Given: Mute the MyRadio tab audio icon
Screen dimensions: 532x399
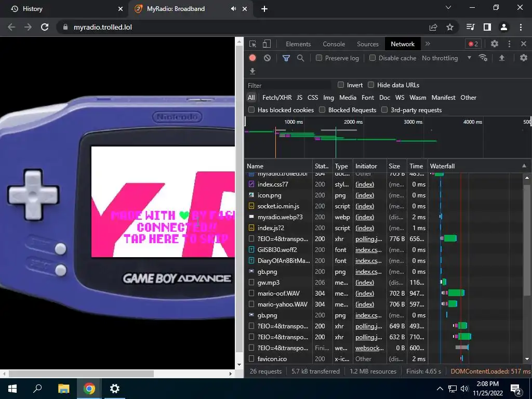Looking at the screenshot, I should tap(233, 9).
